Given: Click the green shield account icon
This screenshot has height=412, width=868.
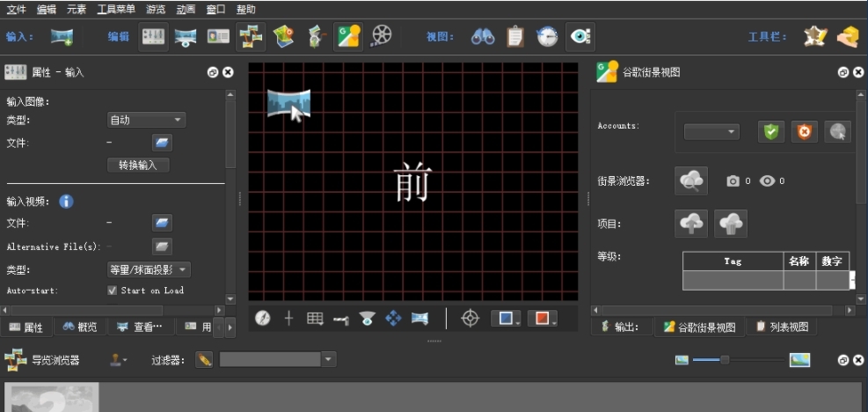Looking at the screenshot, I should (771, 132).
